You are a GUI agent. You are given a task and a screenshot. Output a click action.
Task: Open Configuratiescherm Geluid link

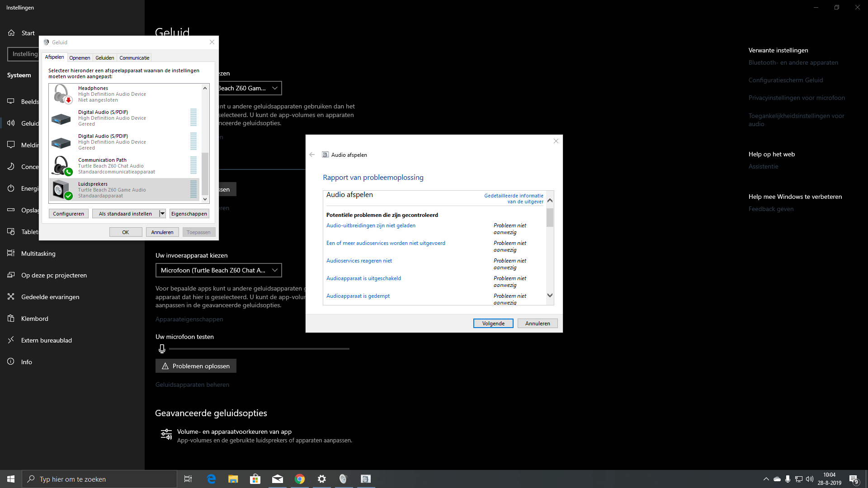coord(786,80)
